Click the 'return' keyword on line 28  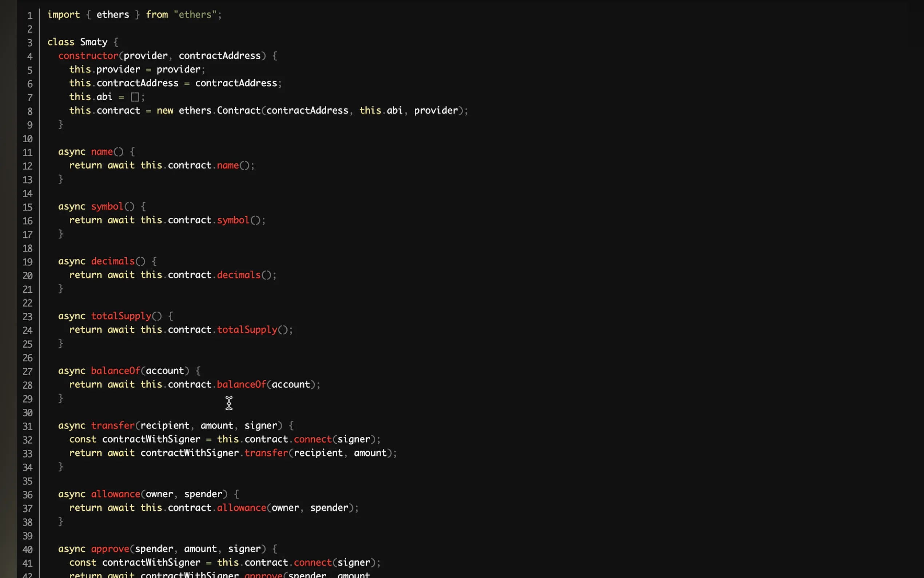[x=85, y=385]
